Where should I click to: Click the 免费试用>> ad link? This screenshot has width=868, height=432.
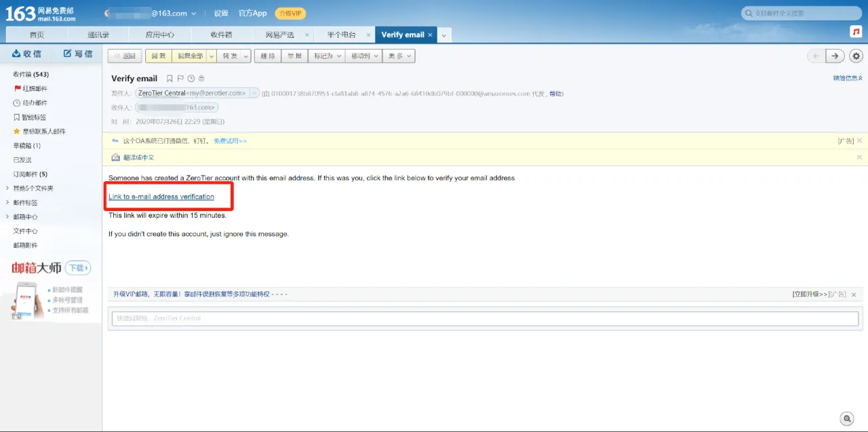230,141
